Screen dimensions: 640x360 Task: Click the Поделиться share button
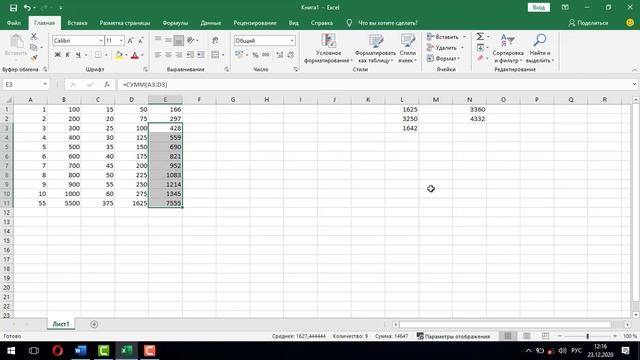pyautogui.click(x=588, y=23)
